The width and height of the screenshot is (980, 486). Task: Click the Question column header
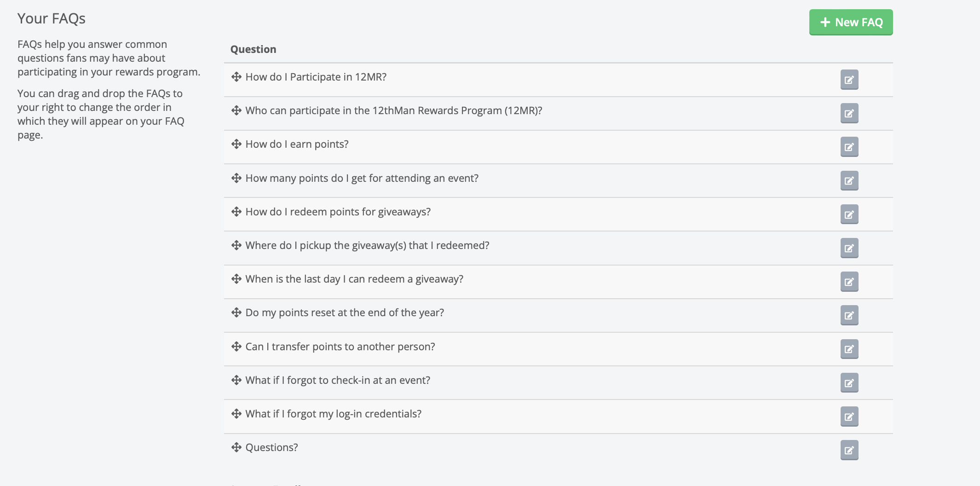coord(253,49)
